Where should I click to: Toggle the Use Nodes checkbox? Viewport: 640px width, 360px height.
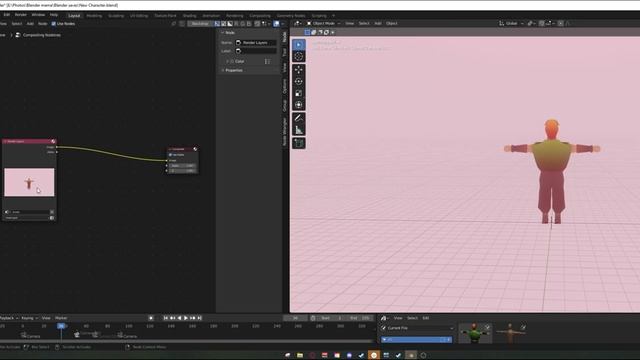53,24
